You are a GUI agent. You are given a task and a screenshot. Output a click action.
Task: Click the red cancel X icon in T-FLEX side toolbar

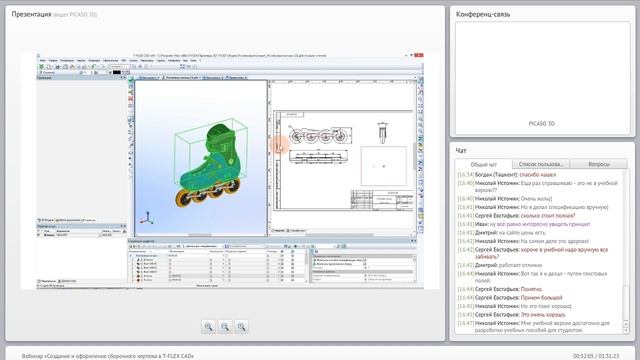[131, 98]
